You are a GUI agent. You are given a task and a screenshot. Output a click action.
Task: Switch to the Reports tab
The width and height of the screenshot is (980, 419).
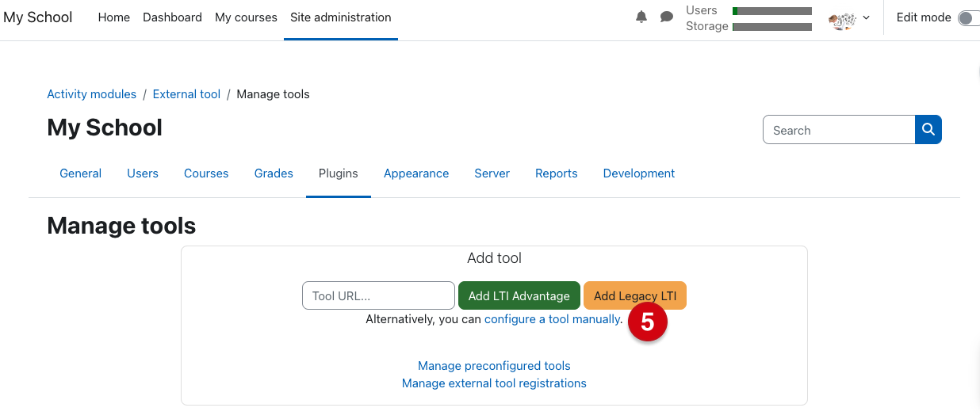[x=557, y=173]
